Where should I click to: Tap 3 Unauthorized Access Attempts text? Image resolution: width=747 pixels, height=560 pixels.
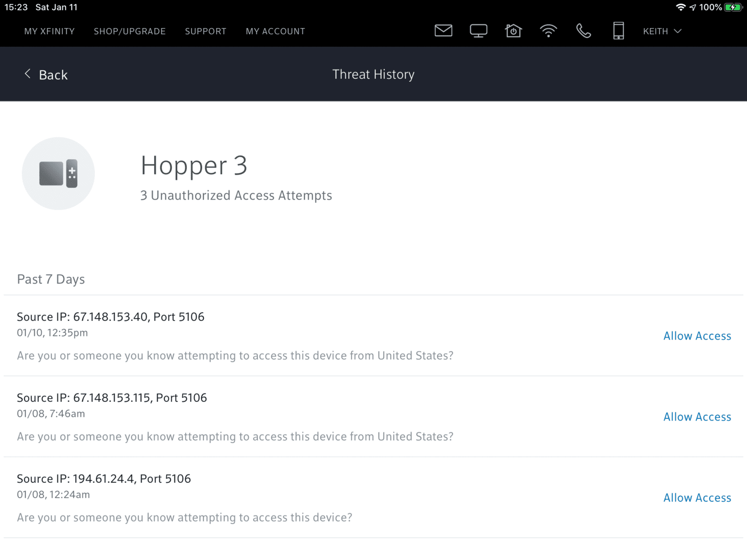click(236, 195)
